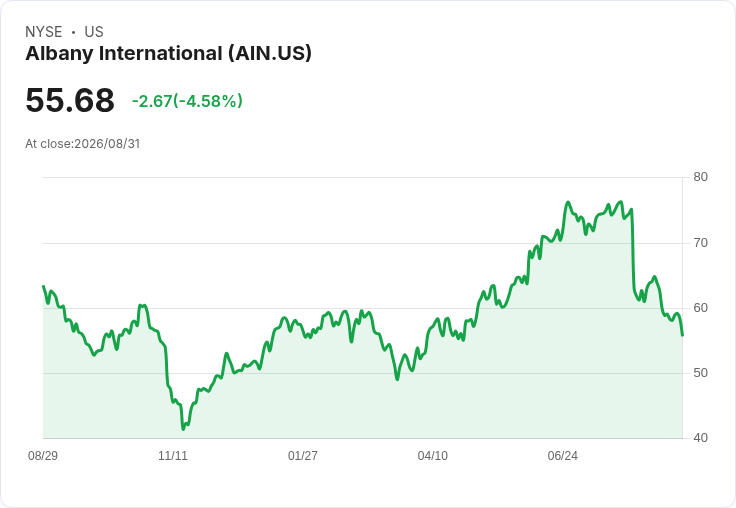Select the 06/24 date axis label
Image resolution: width=736 pixels, height=508 pixels.
point(563,456)
